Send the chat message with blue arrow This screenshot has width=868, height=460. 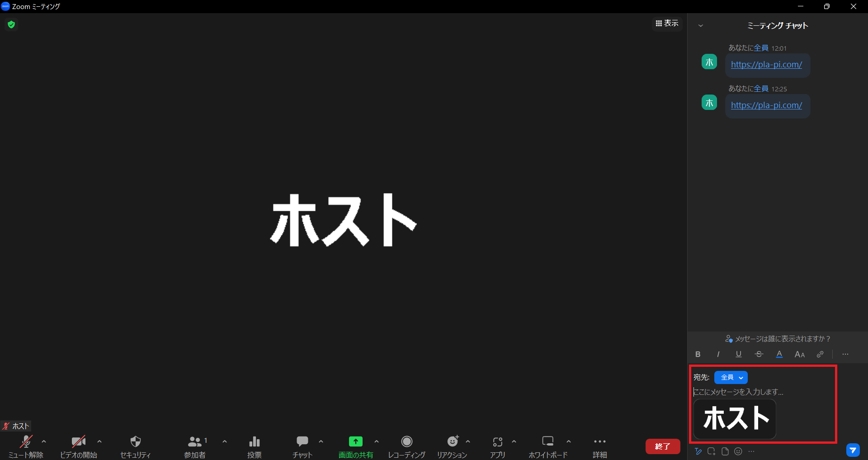(853, 450)
